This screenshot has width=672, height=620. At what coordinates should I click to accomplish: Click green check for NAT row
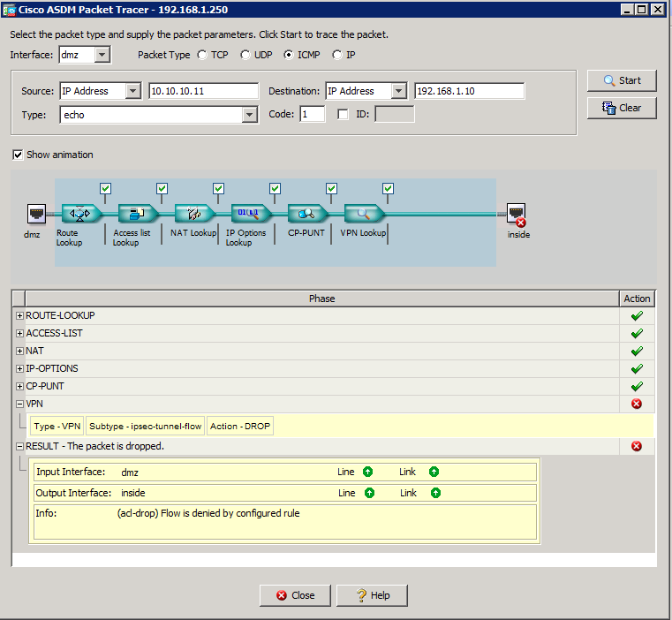(637, 352)
